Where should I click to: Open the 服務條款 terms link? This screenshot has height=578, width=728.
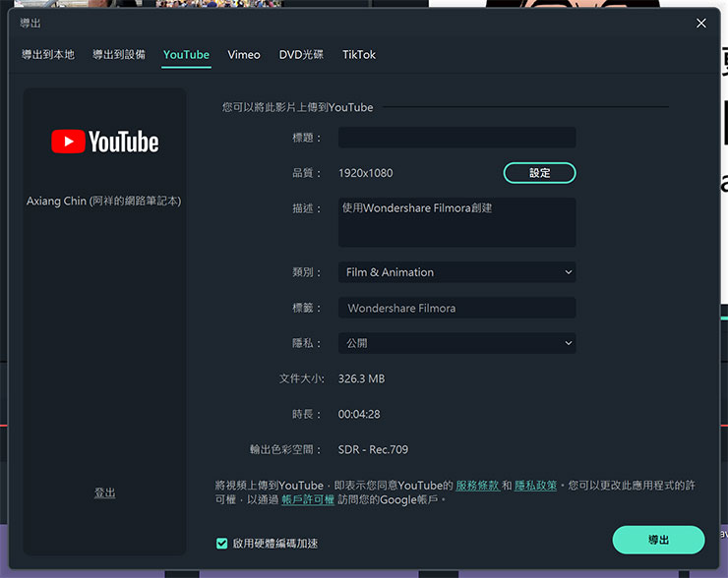(x=477, y=486)
